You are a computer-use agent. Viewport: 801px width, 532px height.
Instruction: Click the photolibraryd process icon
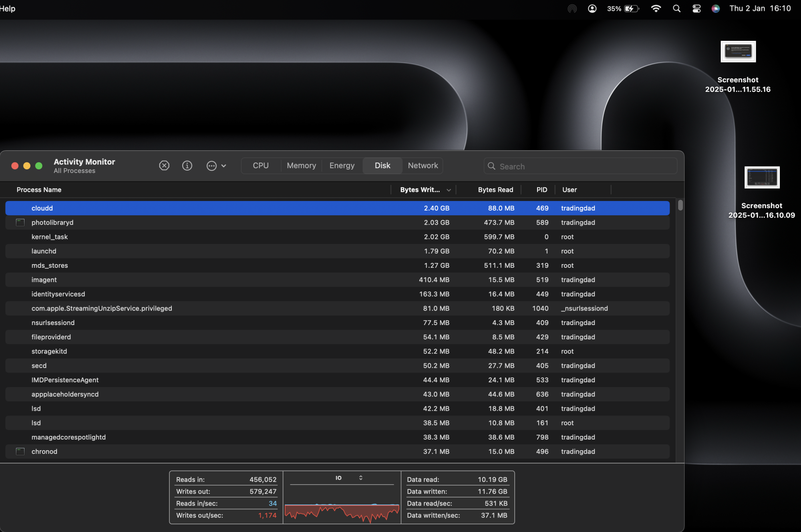point(20,223)
